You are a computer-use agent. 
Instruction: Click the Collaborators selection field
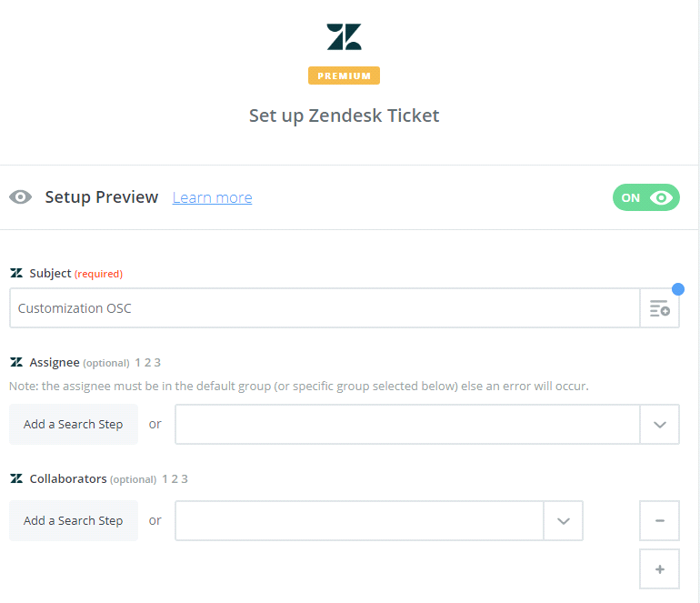tap(359, 521)
